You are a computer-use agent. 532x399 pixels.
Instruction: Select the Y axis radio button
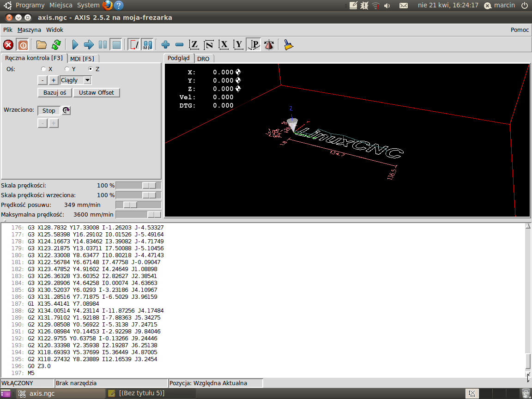pyautogui.click(x=67, y=69)
